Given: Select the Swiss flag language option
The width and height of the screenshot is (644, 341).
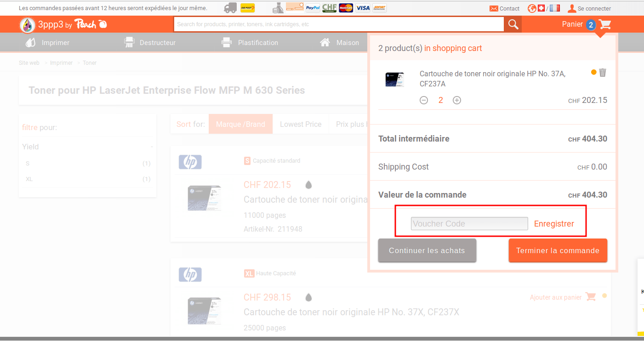Looking at the screenshot, I should click(x=541, y=8).
